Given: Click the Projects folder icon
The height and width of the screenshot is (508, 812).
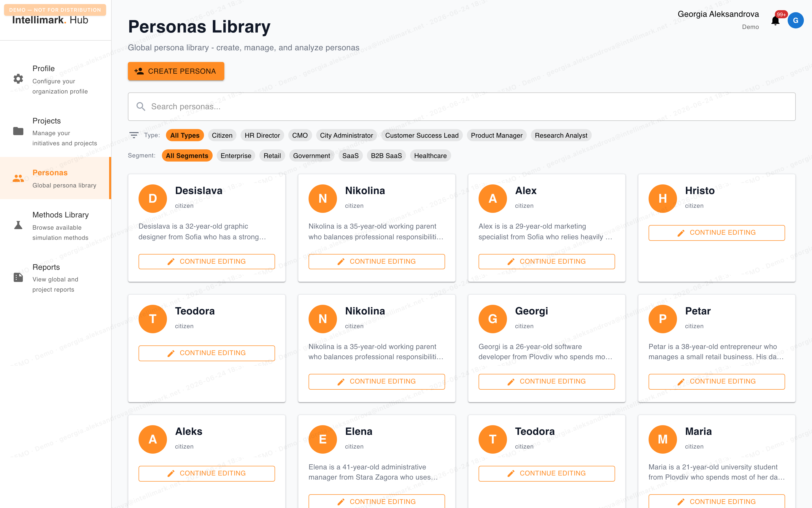Looking at the screenshot, I should pos(18,131).
